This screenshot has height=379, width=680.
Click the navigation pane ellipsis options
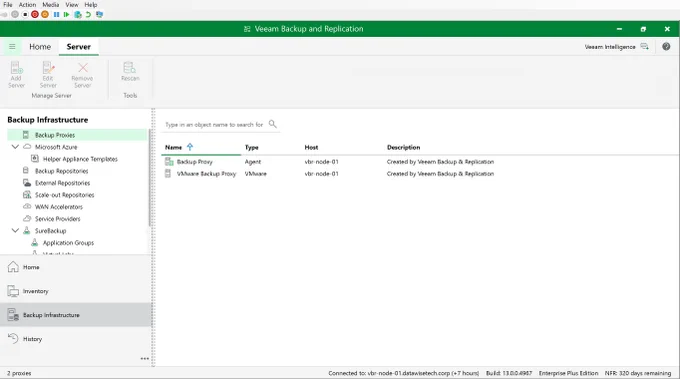(x=144, y=359)
